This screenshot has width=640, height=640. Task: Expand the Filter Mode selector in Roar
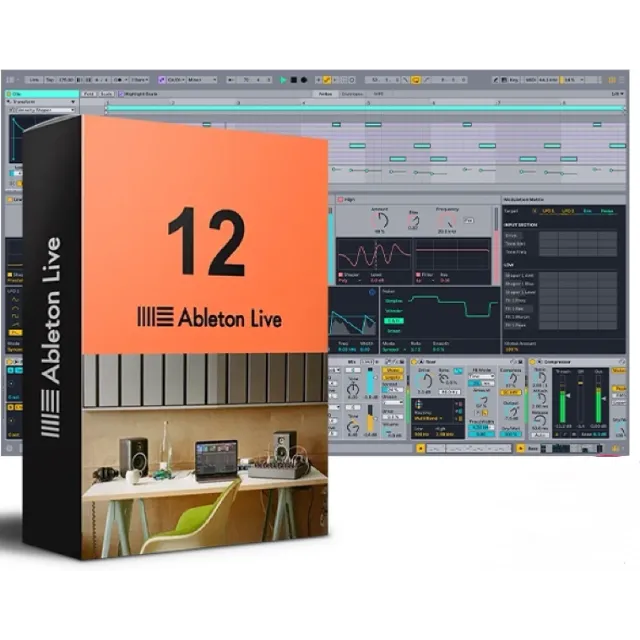point(481,377)
